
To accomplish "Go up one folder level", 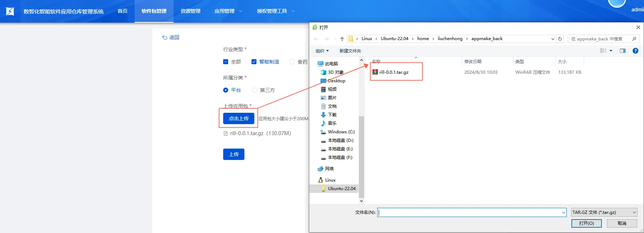I will pyautogui.click(x=342, y=39).
